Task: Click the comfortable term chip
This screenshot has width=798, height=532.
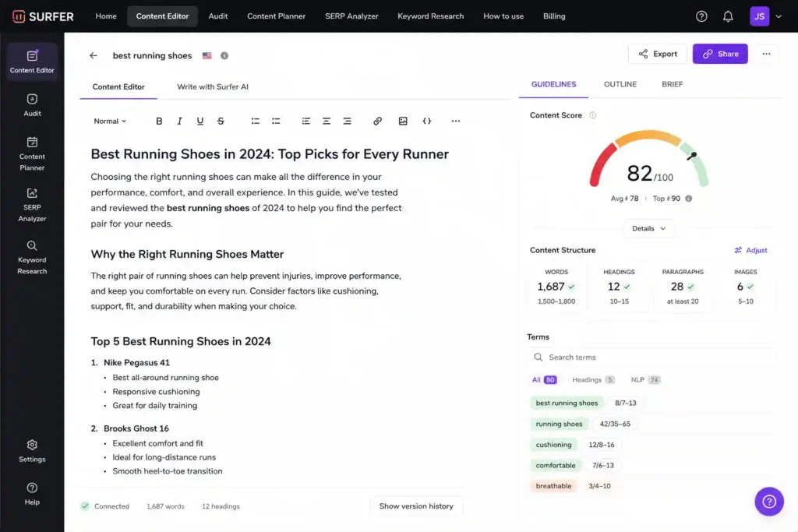Action: click(555, 465)
